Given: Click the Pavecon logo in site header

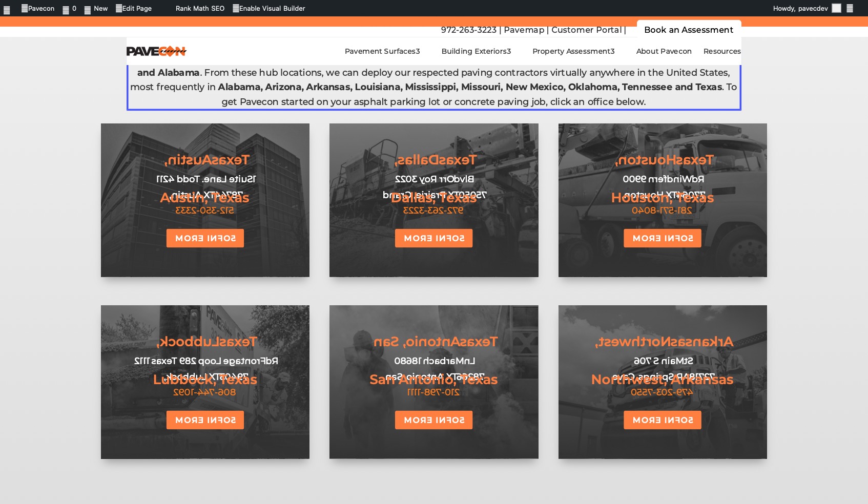Looking at the screenshot, I should pyautogui.click(x=156, y=51).
